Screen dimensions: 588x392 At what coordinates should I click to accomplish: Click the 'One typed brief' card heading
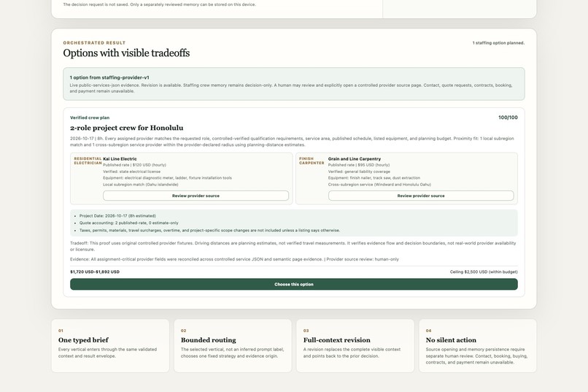coord(83,340)
